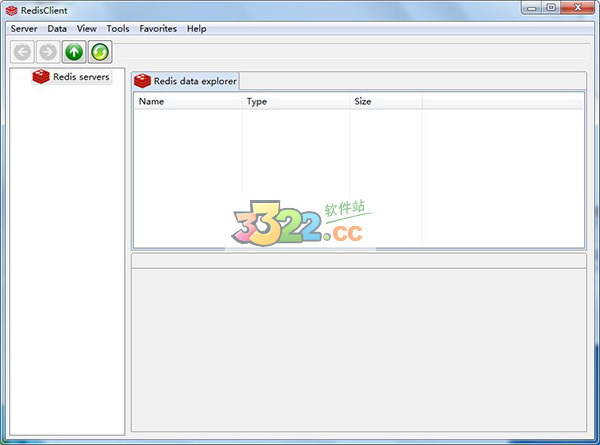Click the grayed-out forward arrow toolbar icon
This screenshot has width=600, height=445.
pyautogui.click(x=48, y=52)
